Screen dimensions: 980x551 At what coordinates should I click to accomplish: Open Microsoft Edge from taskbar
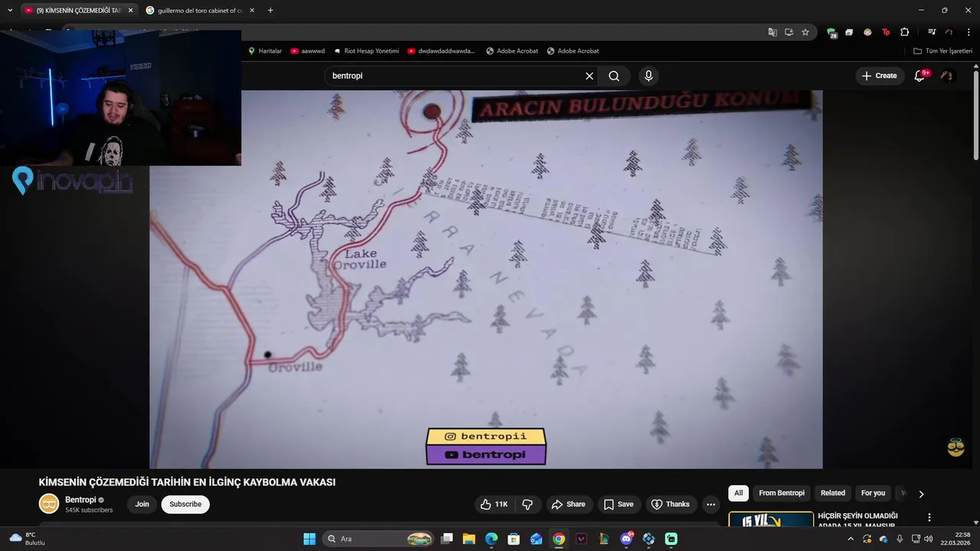492,539
